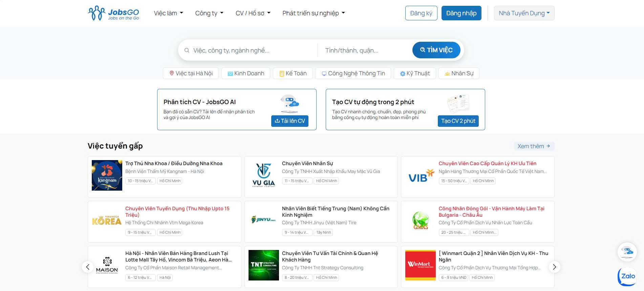Click the Hà Nội tag on Maison job
The width and height of the screenshot is (644, 291).
coord(165,277)
